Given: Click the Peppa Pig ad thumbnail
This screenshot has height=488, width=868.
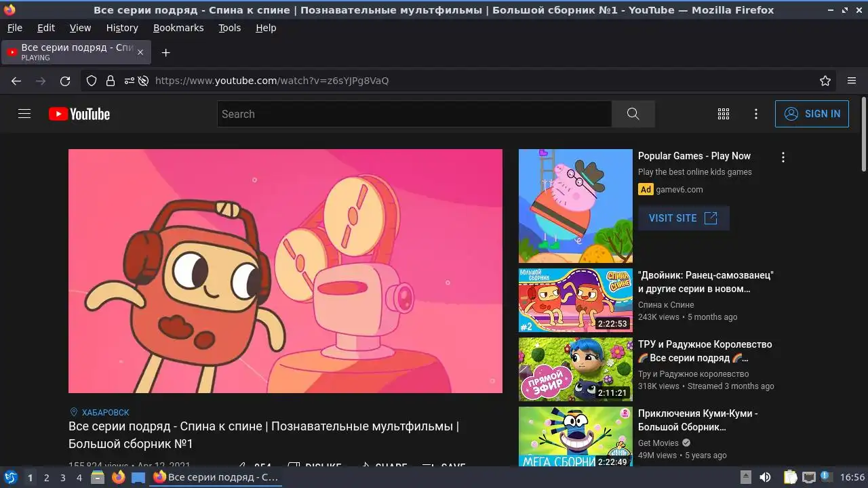Looking at the screenshot, I should (x=576, y=206).
